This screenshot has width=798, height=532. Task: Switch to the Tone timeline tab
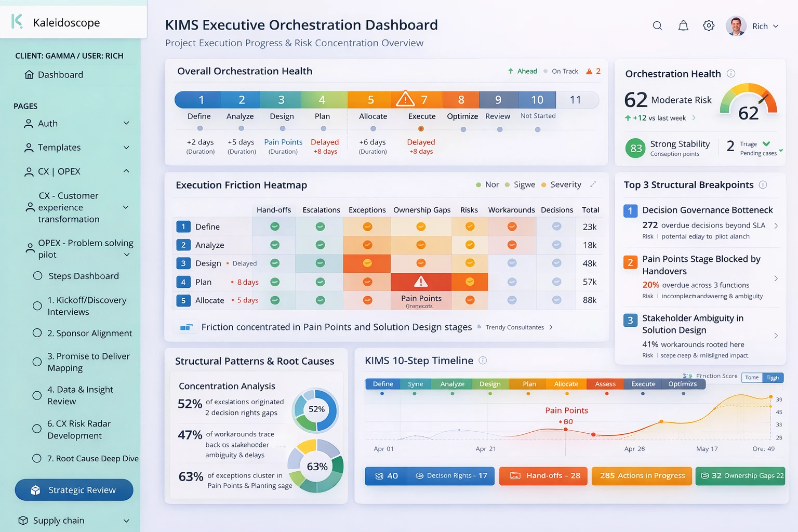751,378
